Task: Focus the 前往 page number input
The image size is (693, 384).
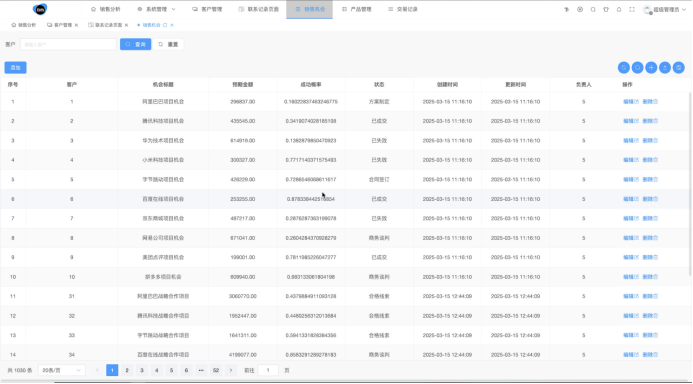Action: (x=268, y=370)
